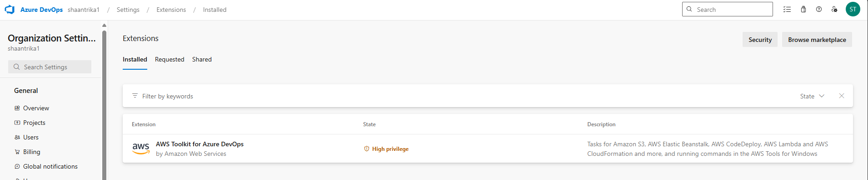Clear the filter bar with X
Screen dimensions: 868x180
(x=842, y=96)
